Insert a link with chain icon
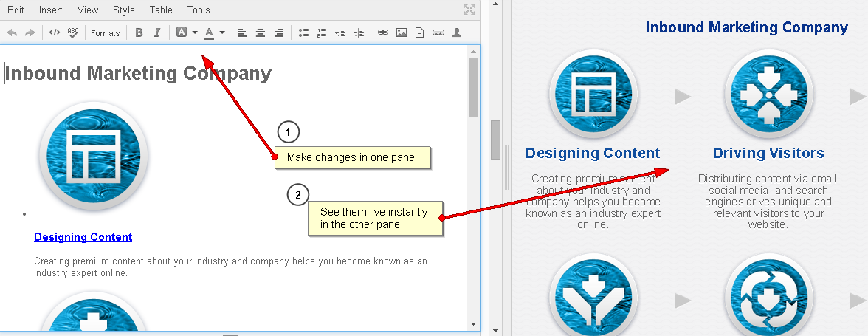 (x=382, y=32)
